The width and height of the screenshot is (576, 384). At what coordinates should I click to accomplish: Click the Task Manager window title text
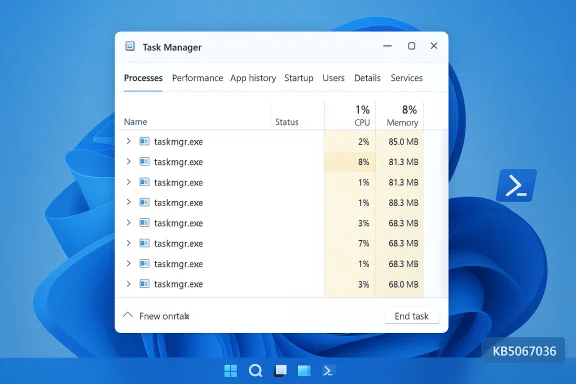(172, 47)
